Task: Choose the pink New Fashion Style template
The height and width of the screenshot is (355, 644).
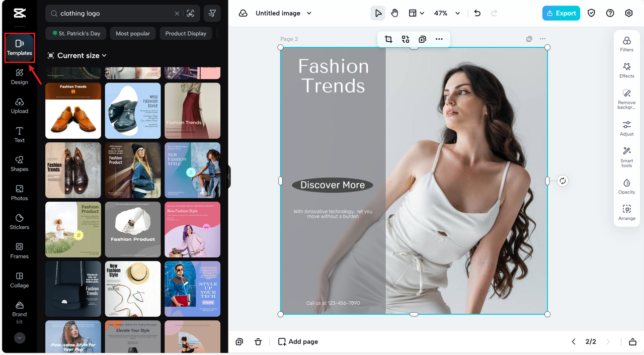Action: click(192, 230)
